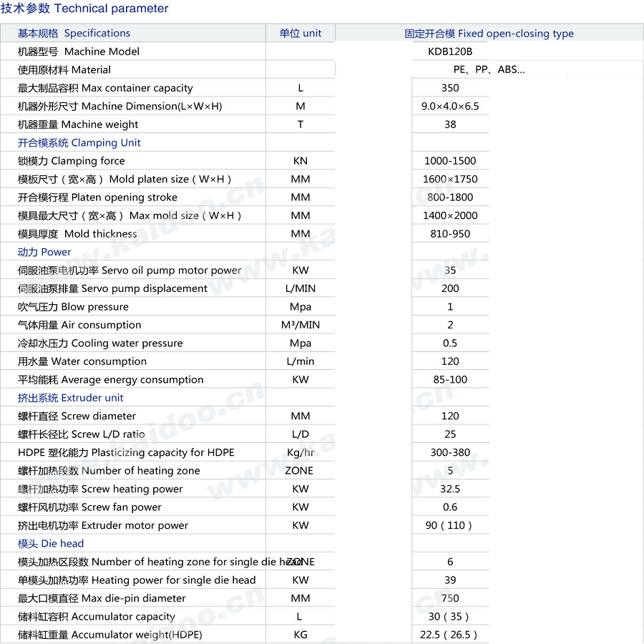Viewport: 644px width, 644px height.
Task: Click the clamping force unit "KN"
Action: point(301,161)
